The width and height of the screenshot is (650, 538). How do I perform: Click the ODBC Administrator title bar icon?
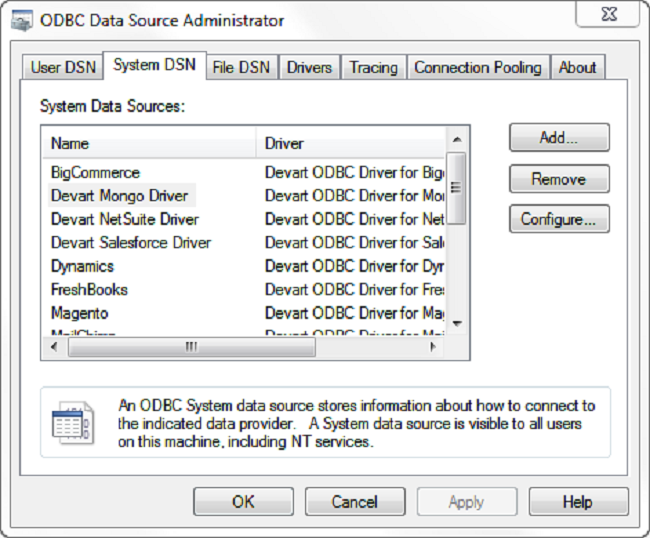tap(22, 21)
